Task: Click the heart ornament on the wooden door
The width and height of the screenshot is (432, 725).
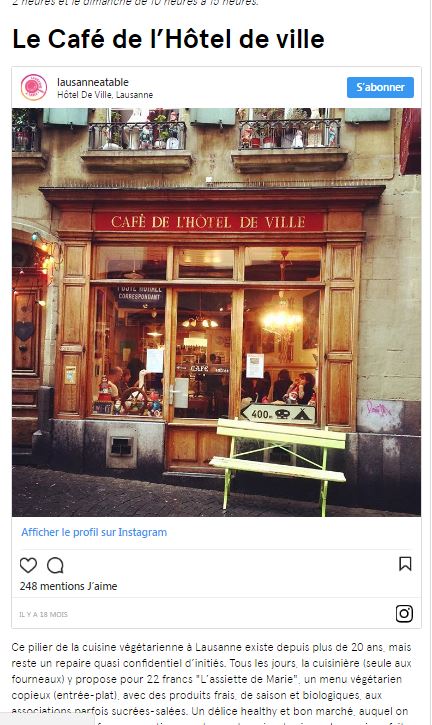Action: click(25, 331)
